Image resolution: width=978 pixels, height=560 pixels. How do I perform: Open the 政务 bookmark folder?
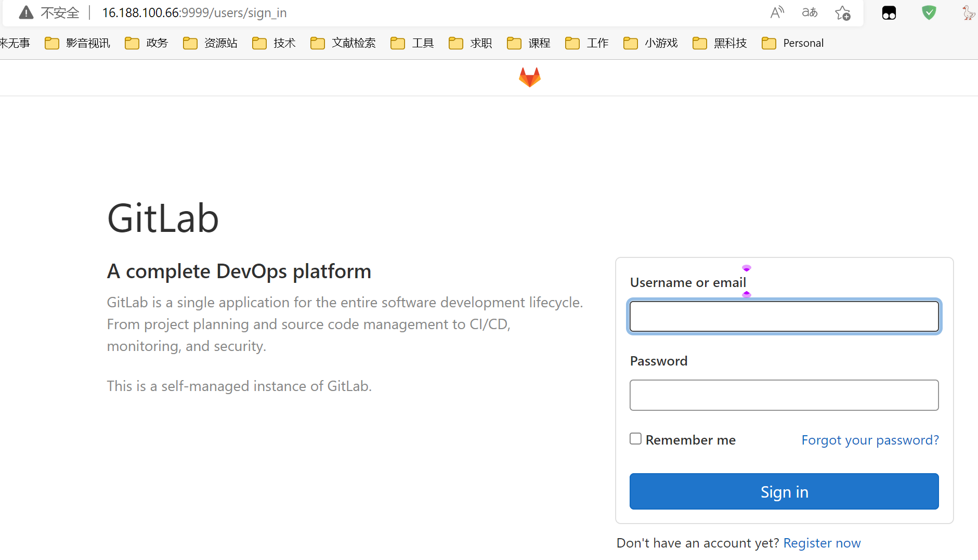point(147,43)
